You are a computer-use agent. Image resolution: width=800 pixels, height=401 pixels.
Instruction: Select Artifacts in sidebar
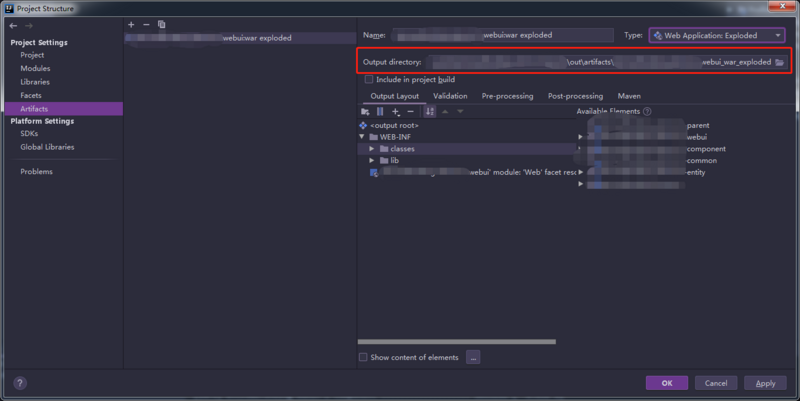click(x=64, y=109)
